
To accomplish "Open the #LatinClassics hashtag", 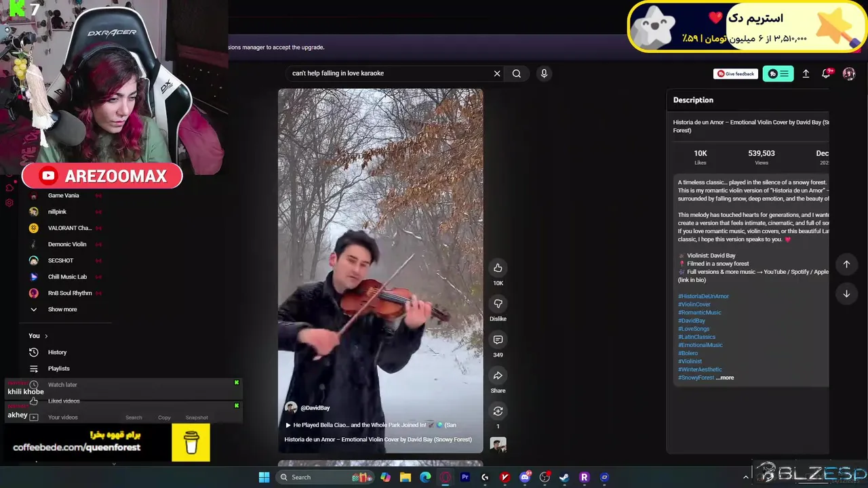I will point(696,337).
